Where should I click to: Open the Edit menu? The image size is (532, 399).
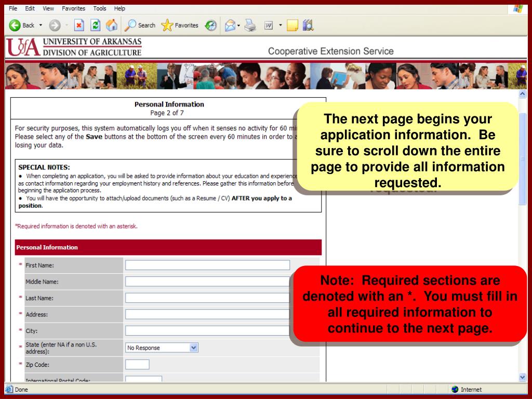[30, 8]
